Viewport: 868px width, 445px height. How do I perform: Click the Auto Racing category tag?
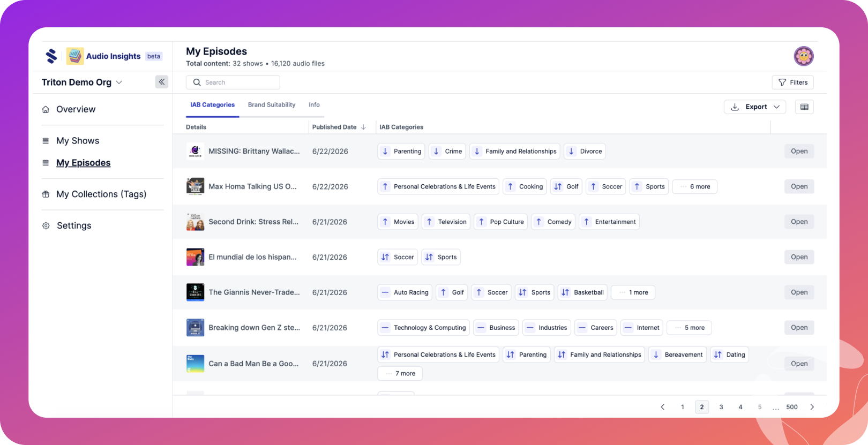(x=405, y=292)
